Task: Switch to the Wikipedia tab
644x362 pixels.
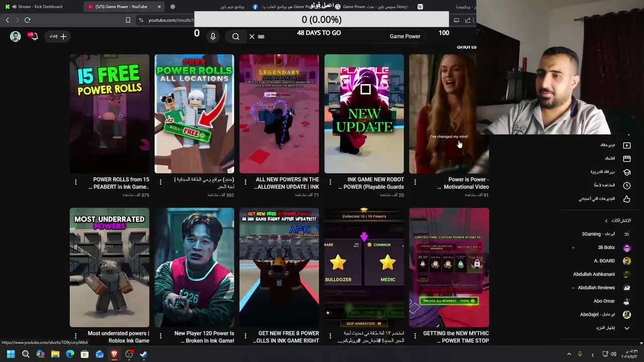Action: pos(445,7)
